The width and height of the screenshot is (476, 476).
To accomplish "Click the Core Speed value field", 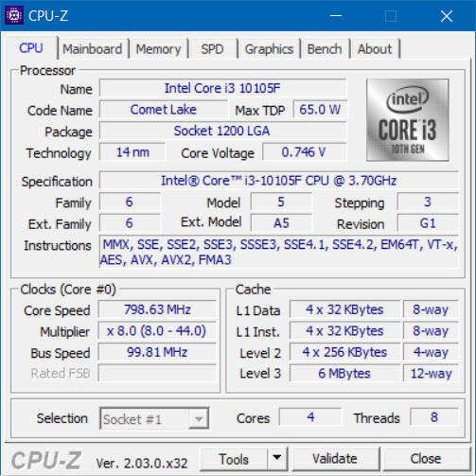I will point(157,309).
